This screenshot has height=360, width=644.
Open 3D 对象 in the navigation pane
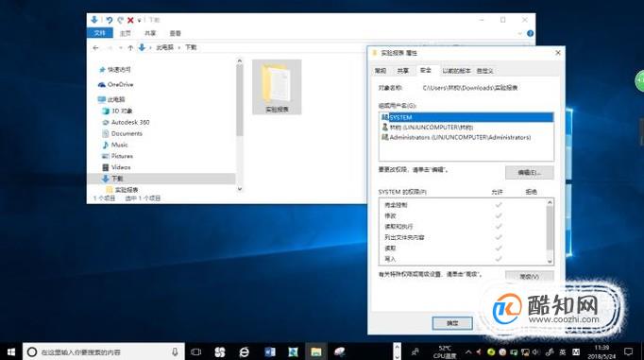pos(122,111)
